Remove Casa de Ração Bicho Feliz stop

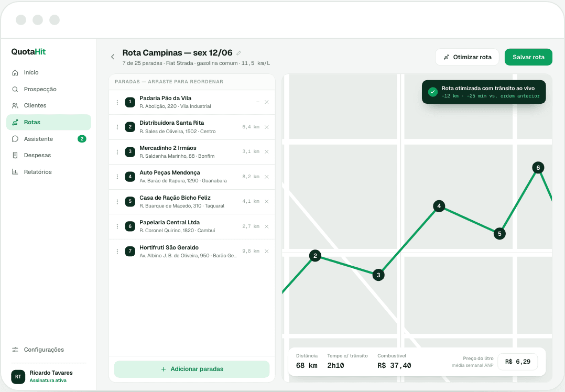(x=267, y=201)
